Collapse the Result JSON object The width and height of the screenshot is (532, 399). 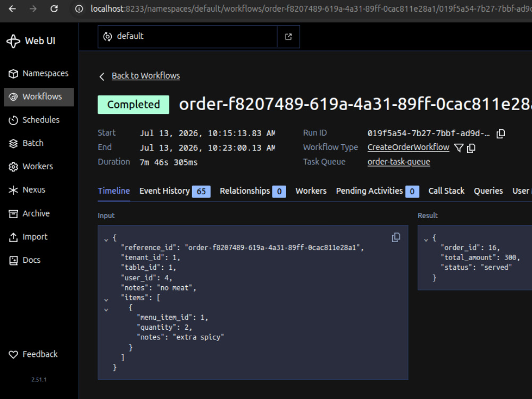[x=426, y=240]
